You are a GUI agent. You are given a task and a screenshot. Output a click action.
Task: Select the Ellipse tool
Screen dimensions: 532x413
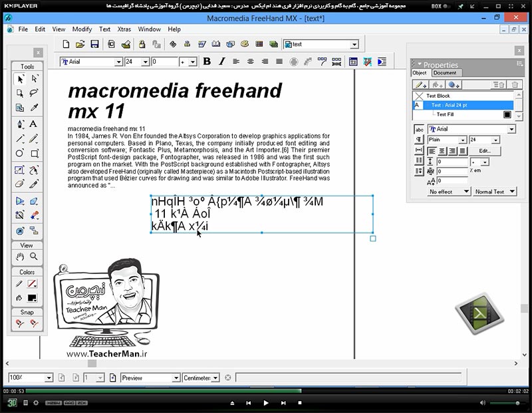[20, 154]
